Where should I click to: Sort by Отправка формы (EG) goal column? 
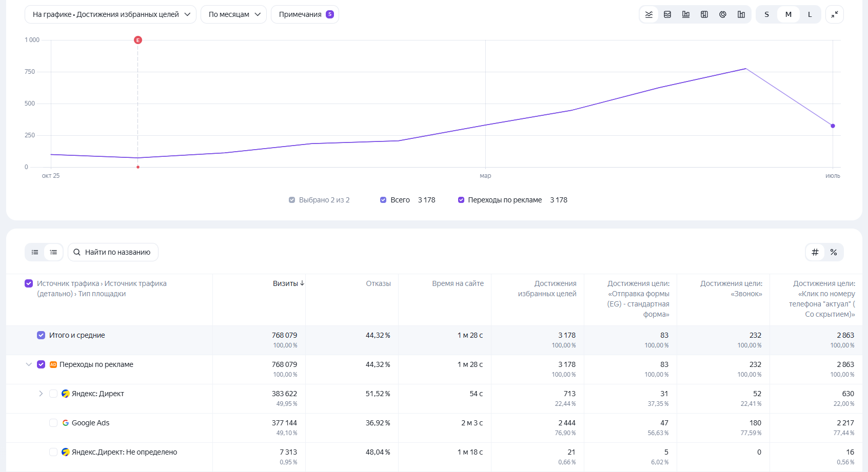click(x=638, y=299)
